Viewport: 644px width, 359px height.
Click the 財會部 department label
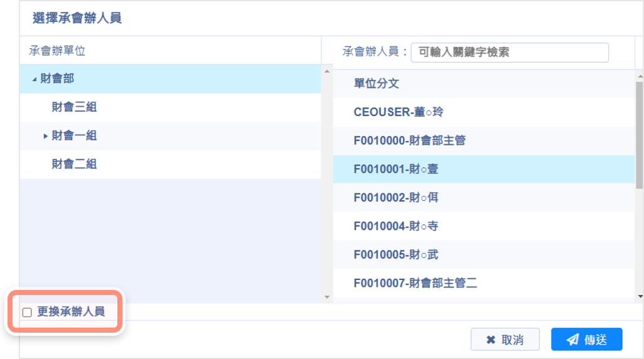tap(57, 78)
